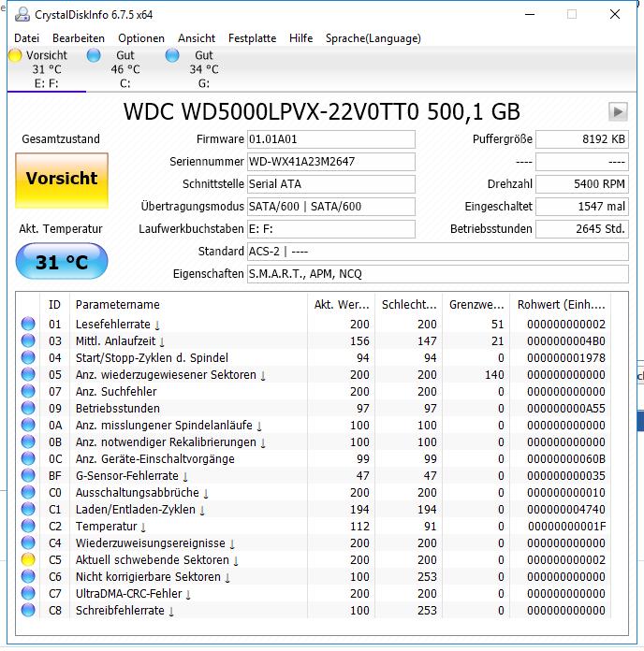
Task: Click the status icon for UltraDMA-CRC-Fehler
Action: 28,593
